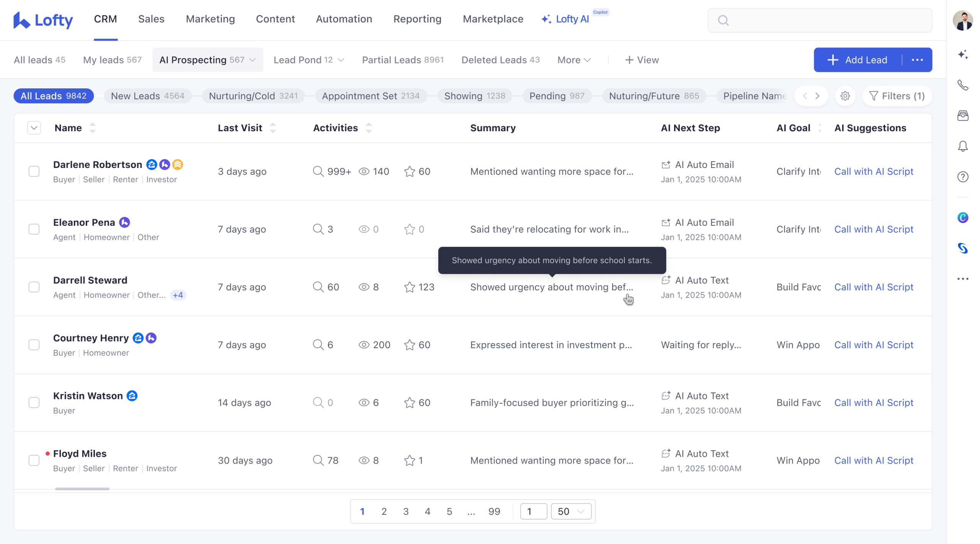The height and width of the screenshot is (544, 980).
Task: Select the Nurturing/Cold pipeline tab
Action: tap(253, 96)
